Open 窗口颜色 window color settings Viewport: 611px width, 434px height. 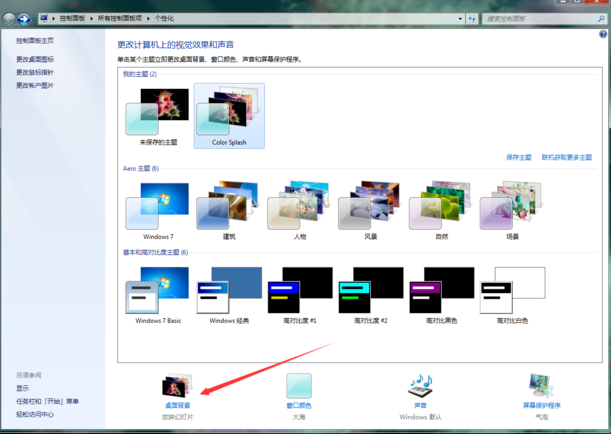pos(299,388)
